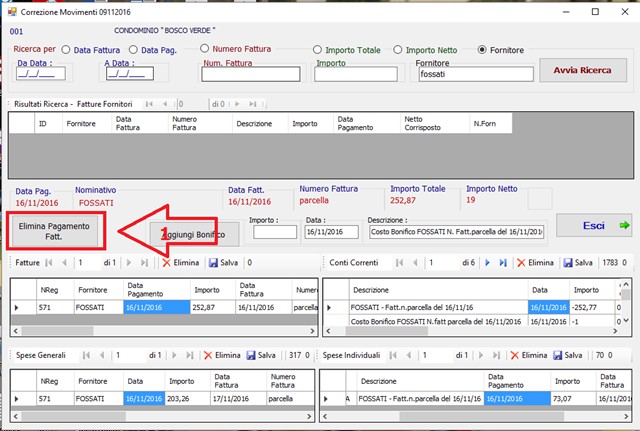Click the Netto Corrisposto column header
Viewport: 640px width, 431px height.
coord(434,123)
